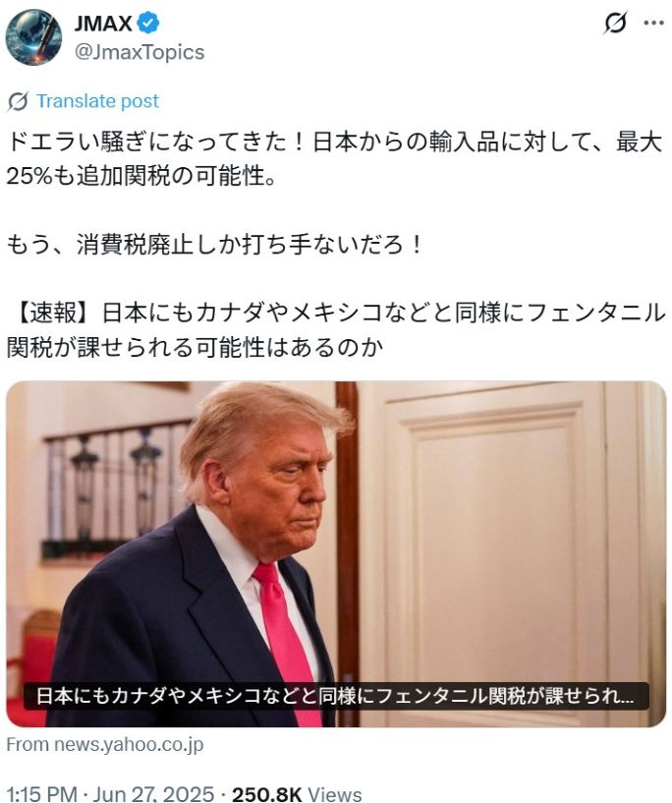Image resolution: width=672 pixels, height=803 pixels.
Task: Open the article preview photo card
Action: tap(336, 553)
